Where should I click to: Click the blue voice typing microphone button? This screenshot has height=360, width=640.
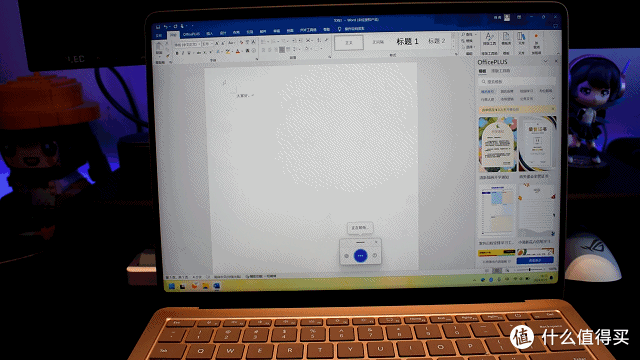click(360, 256)
